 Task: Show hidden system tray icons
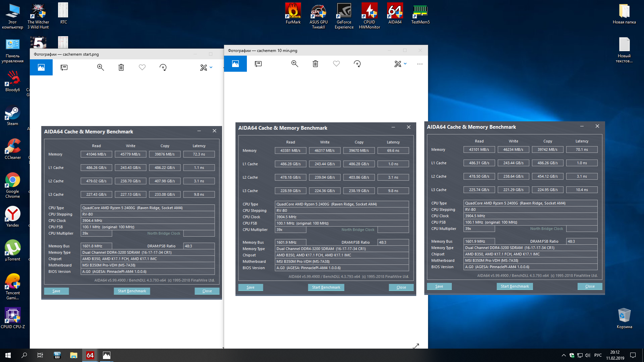[563, 355]
